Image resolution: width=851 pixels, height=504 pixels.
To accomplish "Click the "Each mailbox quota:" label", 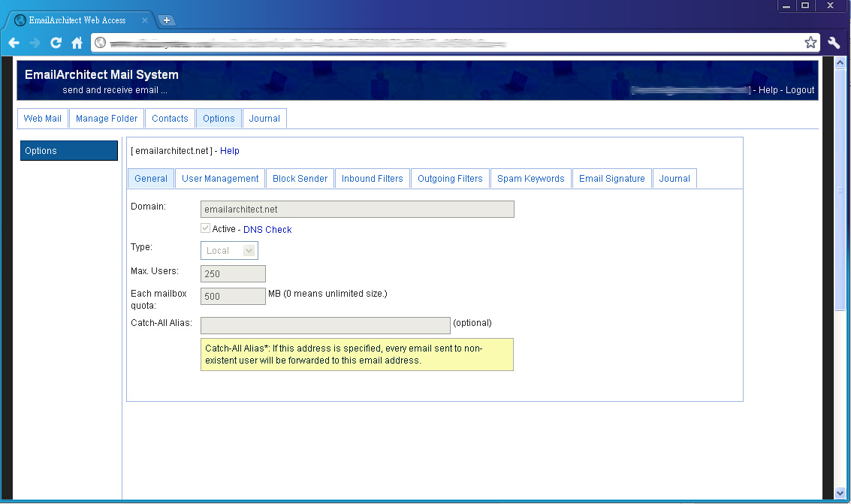I will point(158,300).
